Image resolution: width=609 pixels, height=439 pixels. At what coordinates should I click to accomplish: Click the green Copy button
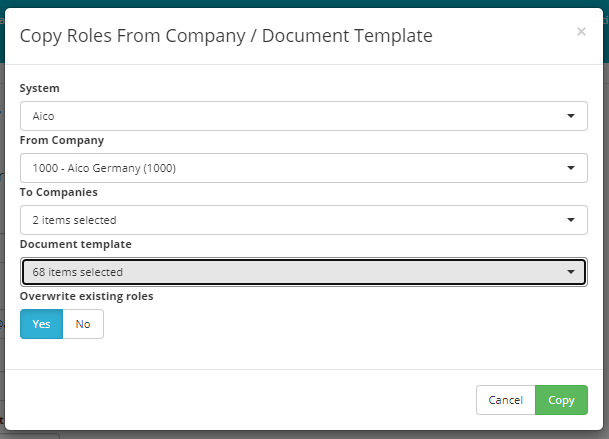click(x=561, y=400)
